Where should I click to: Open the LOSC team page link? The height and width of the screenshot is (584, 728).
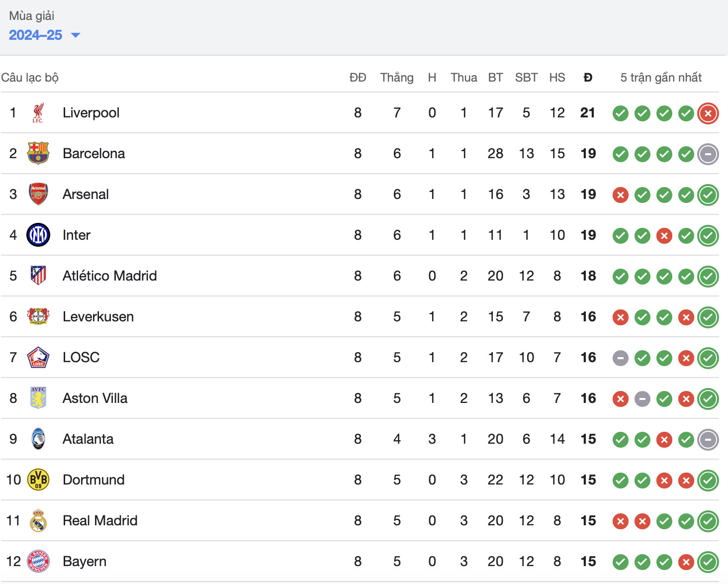point(81,358)
